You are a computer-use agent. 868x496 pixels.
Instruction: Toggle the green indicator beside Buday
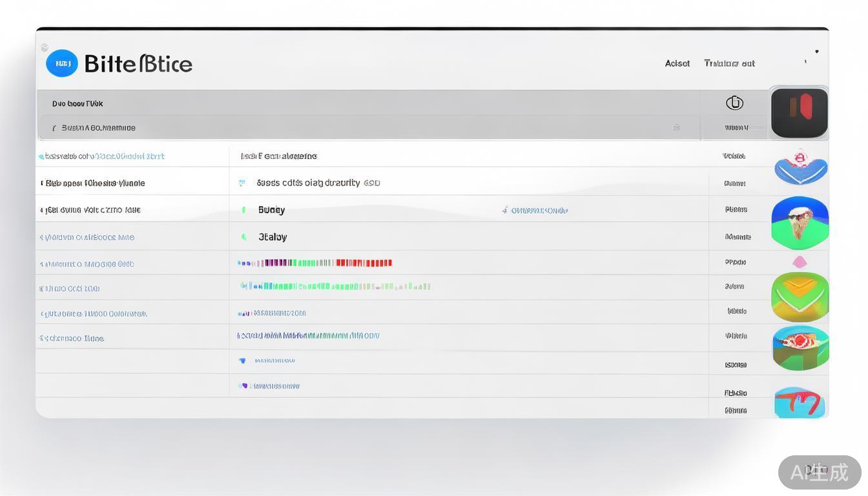coord(244,210)
